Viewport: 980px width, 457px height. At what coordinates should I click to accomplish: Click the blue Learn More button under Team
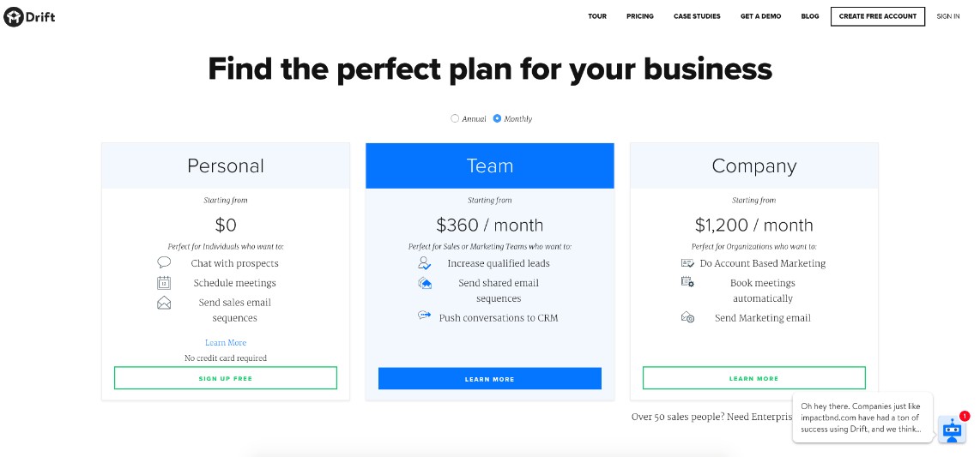coord(489,379)
